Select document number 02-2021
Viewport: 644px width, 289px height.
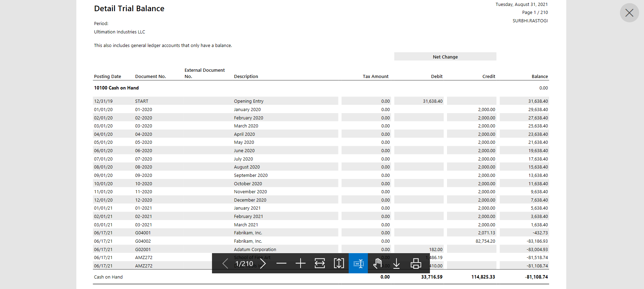coord(144,217)
